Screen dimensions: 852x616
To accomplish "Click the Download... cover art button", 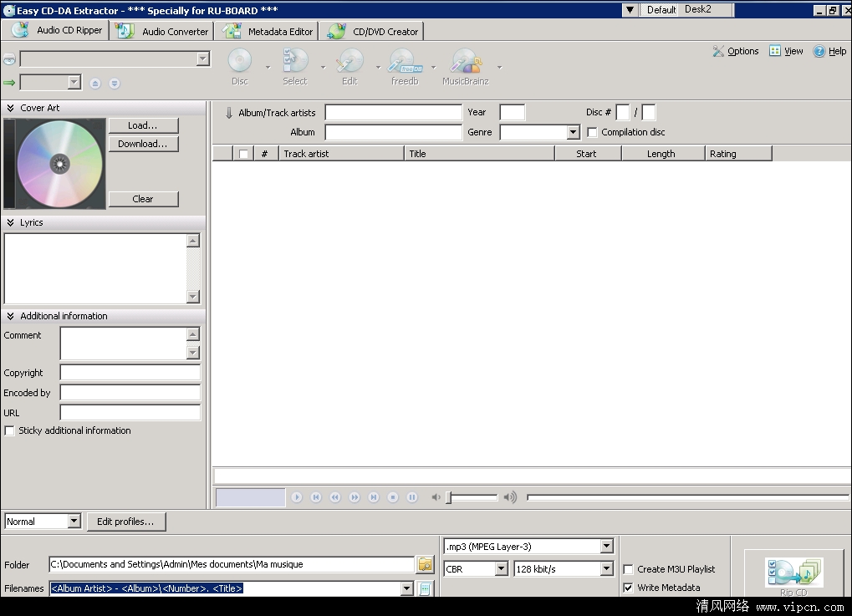I will (x=143, y=144).
